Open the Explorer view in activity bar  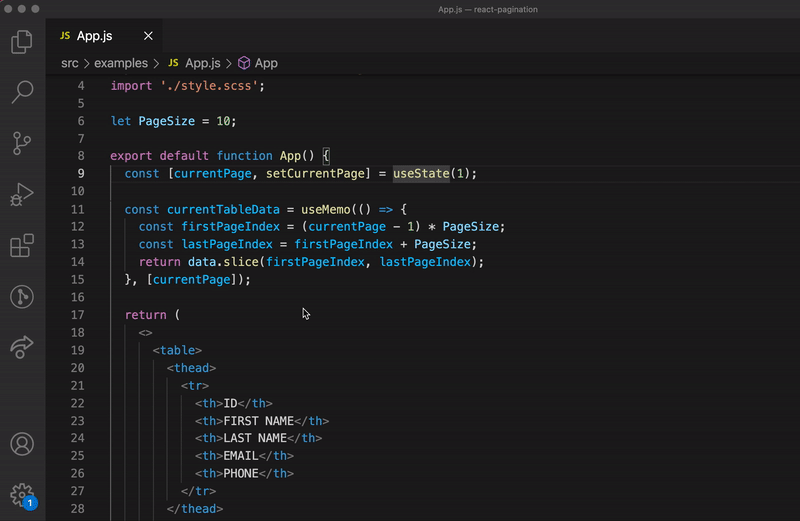(x=22, y=41)
